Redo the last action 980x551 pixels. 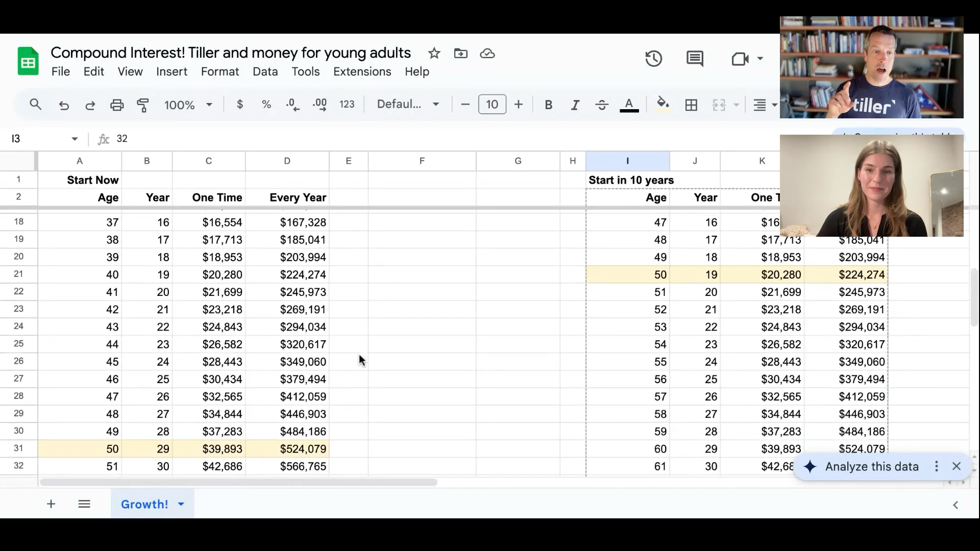[90, 105]
